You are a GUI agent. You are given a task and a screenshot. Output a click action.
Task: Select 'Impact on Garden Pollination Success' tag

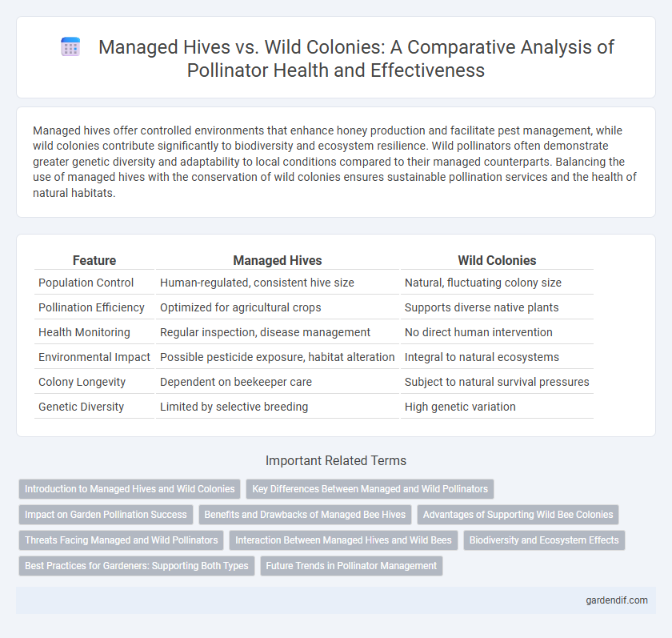coord(106,515)
